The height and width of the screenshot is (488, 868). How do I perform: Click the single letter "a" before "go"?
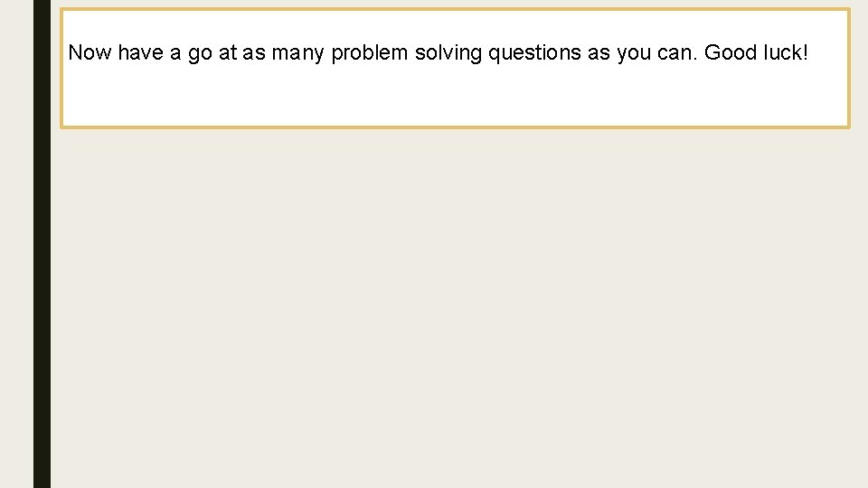click(175, 53)
